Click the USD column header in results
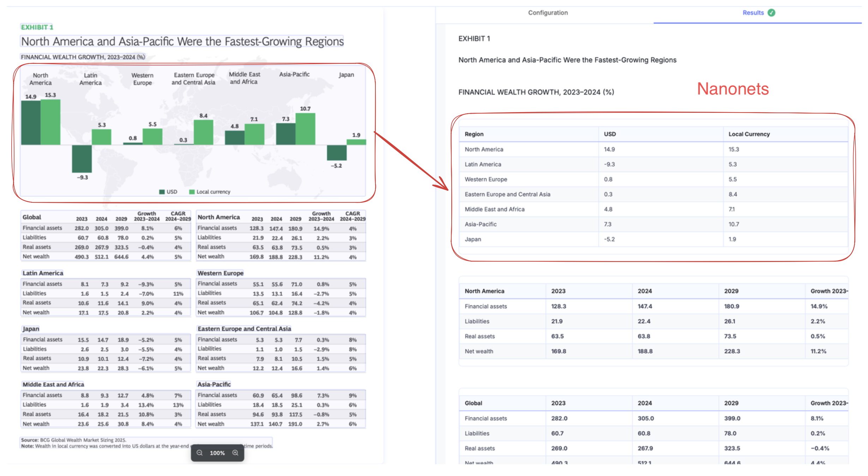This screenshot has width=868, height=476. coord(609,134)
